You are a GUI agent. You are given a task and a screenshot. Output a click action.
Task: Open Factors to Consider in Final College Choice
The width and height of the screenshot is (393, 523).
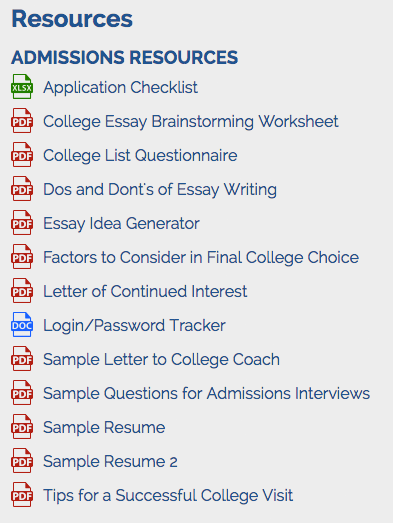(201, 258)
